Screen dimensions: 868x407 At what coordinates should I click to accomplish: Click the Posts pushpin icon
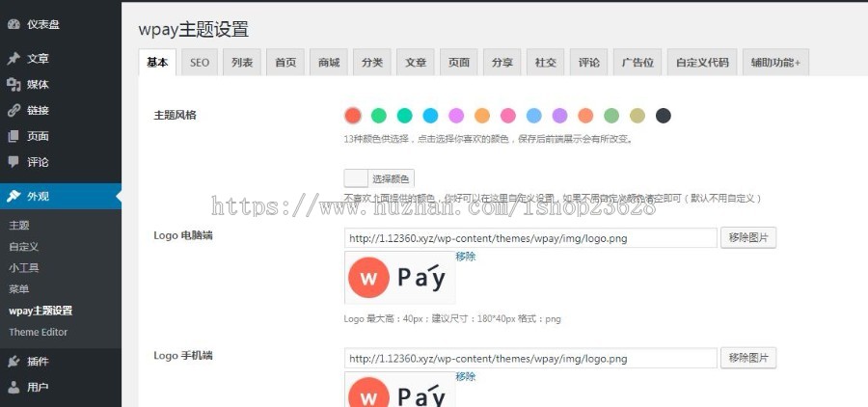pos(14,59)
